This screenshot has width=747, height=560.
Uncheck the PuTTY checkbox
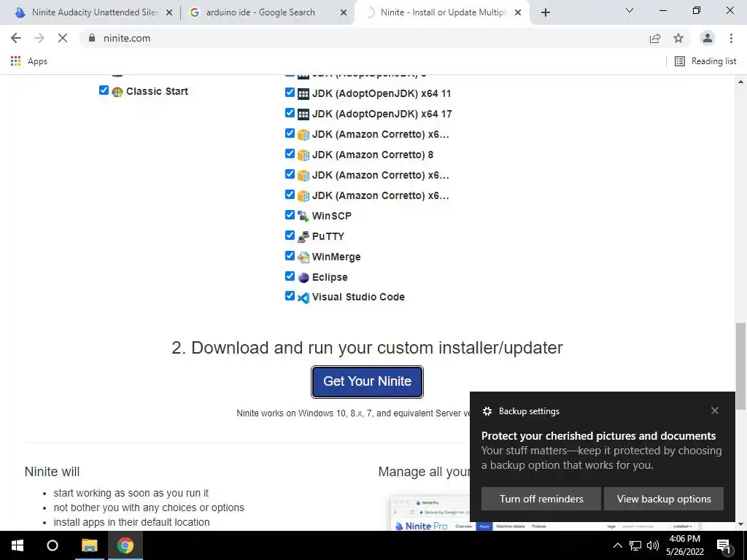290,236
